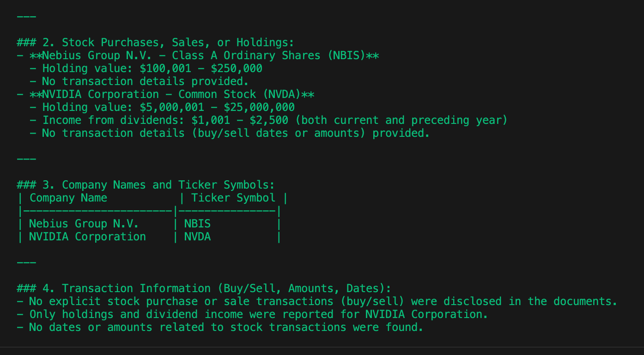Click the "$100,001 - $250,000" holding value

[x=201, y=68]
